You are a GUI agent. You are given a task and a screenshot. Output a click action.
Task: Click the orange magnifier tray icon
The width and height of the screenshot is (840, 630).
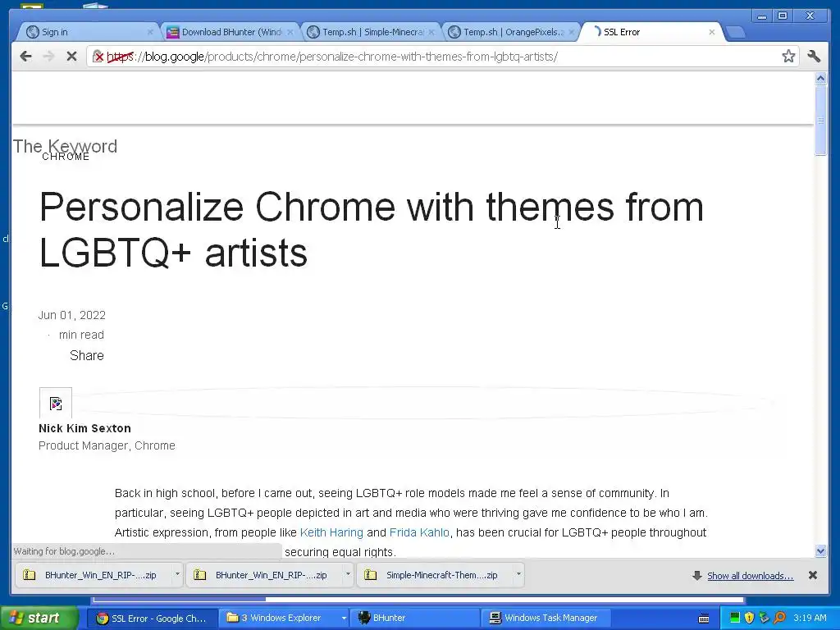[x=779, y=618]
